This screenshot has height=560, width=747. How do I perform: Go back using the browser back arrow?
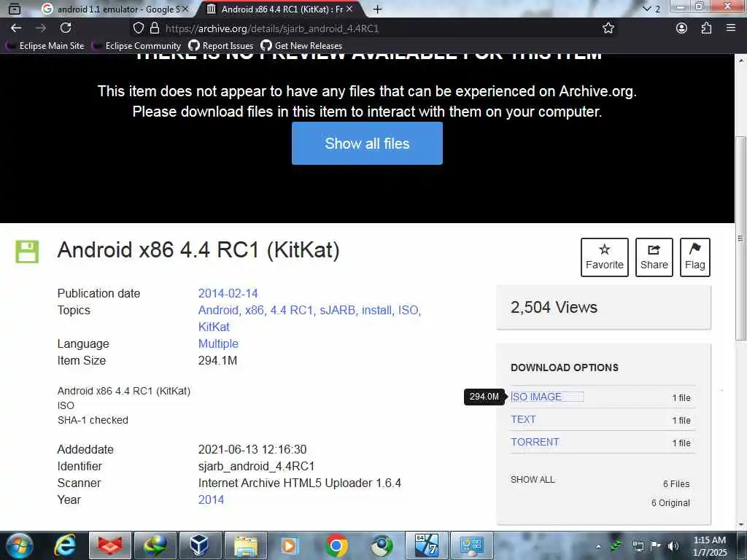[16, 28]
